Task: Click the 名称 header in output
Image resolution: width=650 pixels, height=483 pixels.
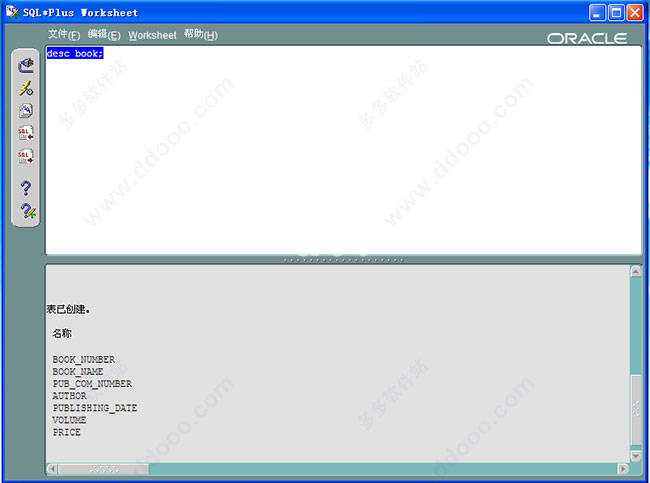Action: (x=62, y=333)
